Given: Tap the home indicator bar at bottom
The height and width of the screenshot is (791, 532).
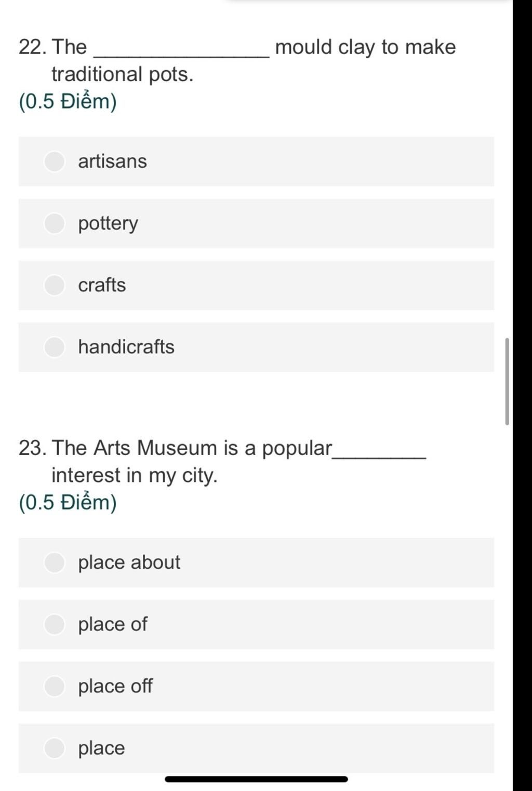Looking at the screenshot, I should [256, 779].
